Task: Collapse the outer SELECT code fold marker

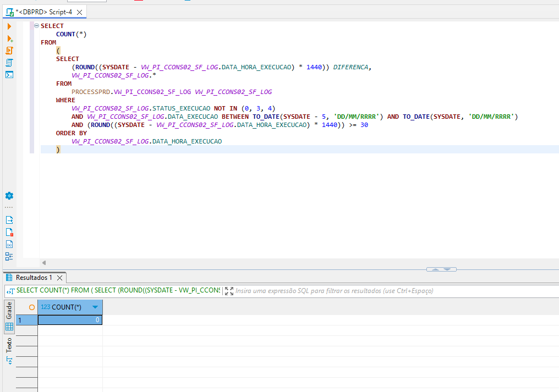Action: [x=36, y=26]
